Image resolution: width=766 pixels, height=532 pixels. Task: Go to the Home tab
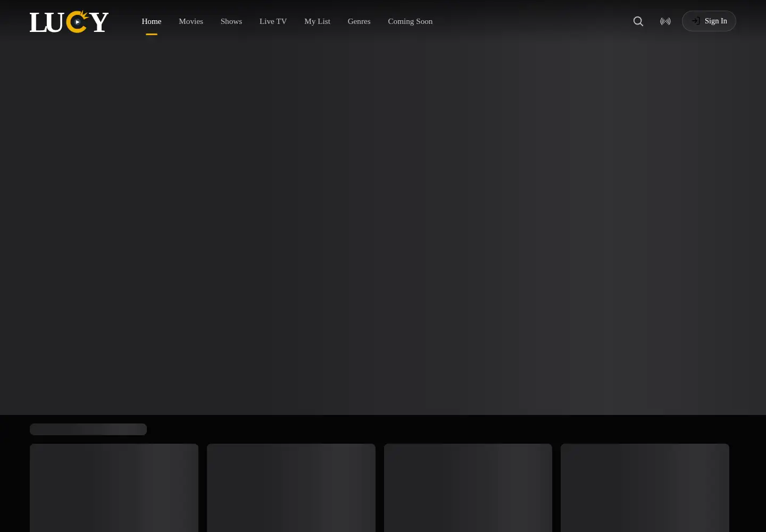pyautogui.click(x=152, y=21)
